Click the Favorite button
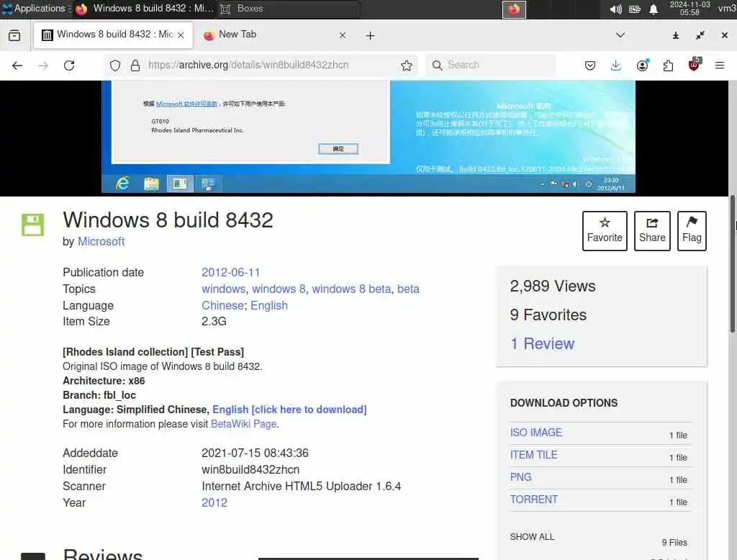This screenshot has height=560, width=737. (605, 231)
